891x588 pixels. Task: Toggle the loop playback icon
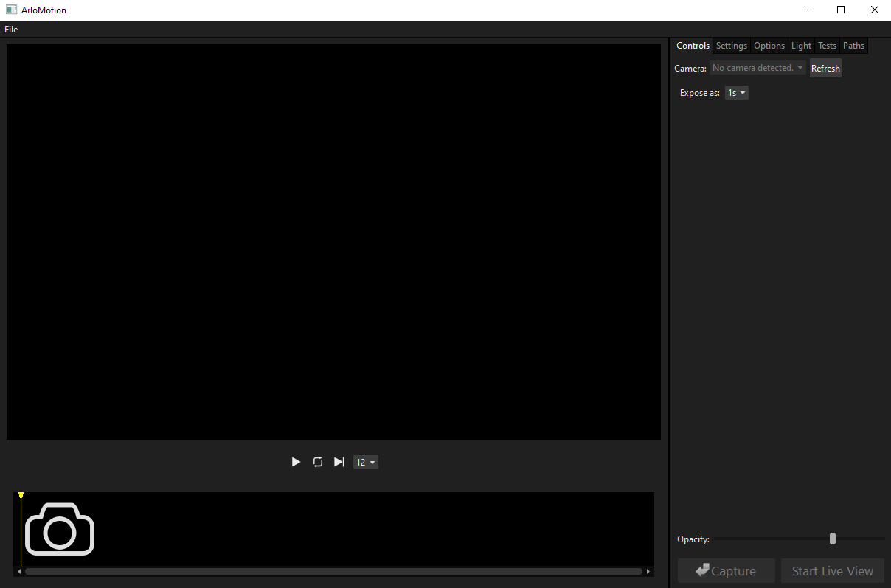[x=318, y=462]
